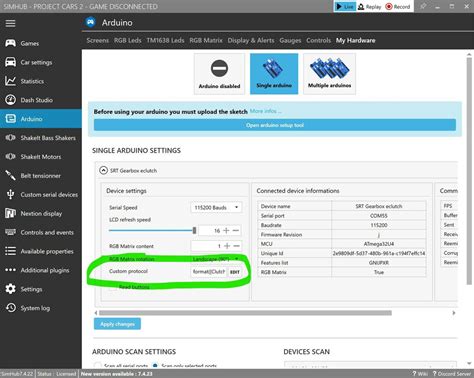Click the Replay button
The width and height of the screenshot is (474, 378).
(370, 6)
